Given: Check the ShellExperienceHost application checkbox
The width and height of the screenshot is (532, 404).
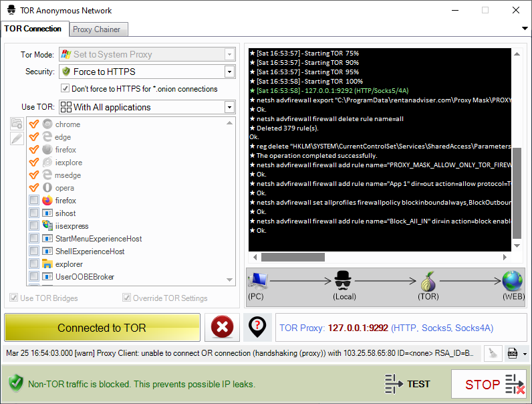Looking at the screenshot, I should 34,251.
